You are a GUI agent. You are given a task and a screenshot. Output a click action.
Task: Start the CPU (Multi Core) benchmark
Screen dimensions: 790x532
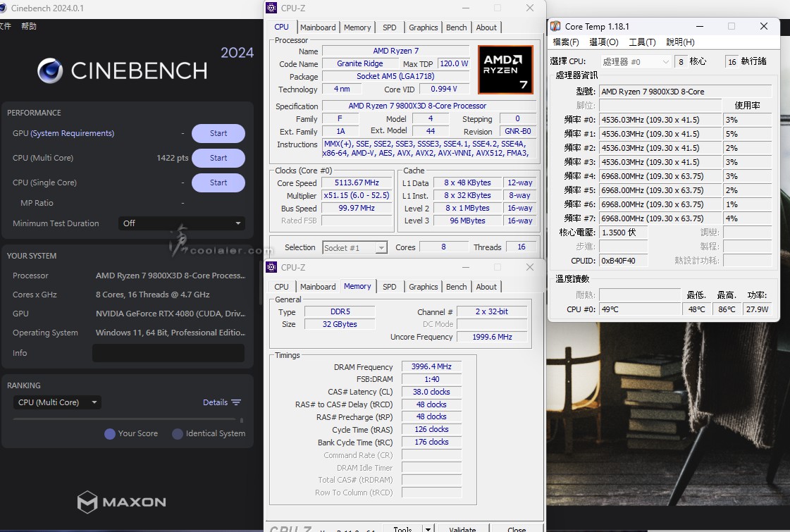pos(218,158)
